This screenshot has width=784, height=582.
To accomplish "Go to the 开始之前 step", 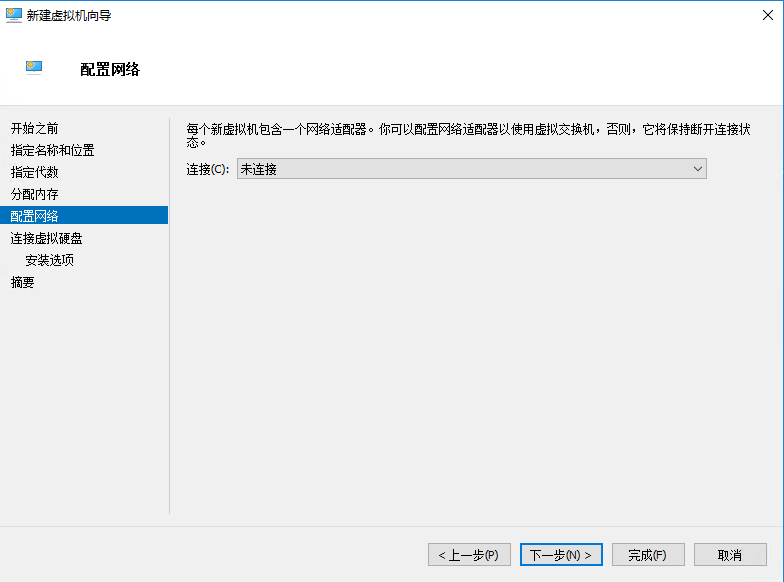I will click(34, 128).
